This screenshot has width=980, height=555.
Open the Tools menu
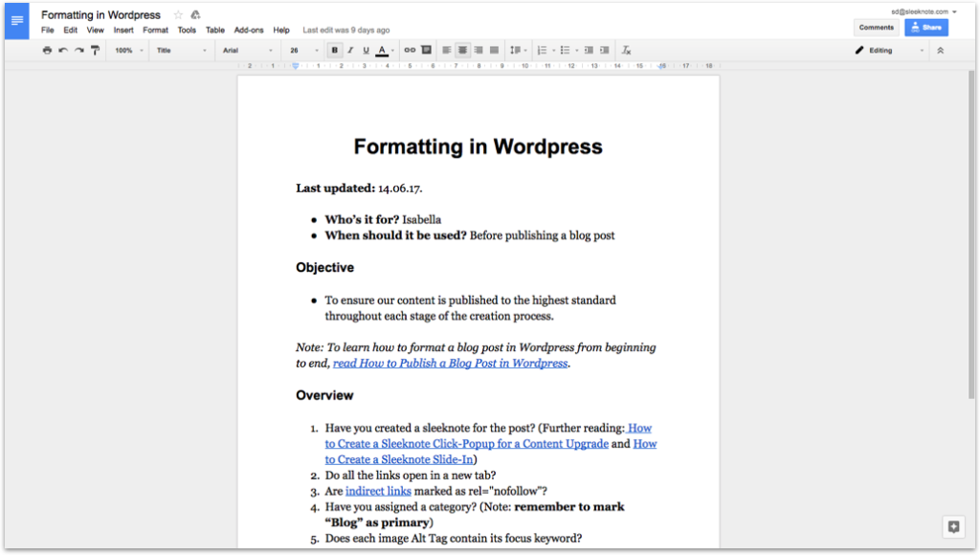pyautogui.click(x=187, y=30)
